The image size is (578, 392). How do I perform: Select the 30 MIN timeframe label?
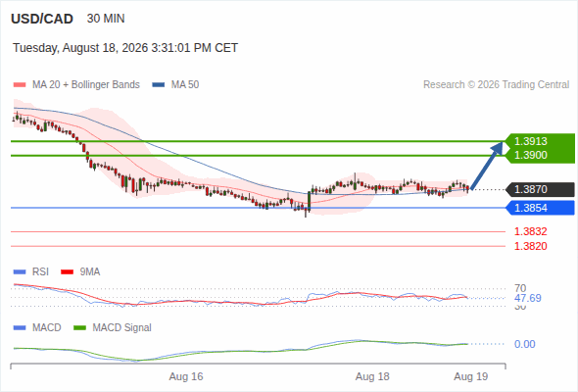pos(106,19)
